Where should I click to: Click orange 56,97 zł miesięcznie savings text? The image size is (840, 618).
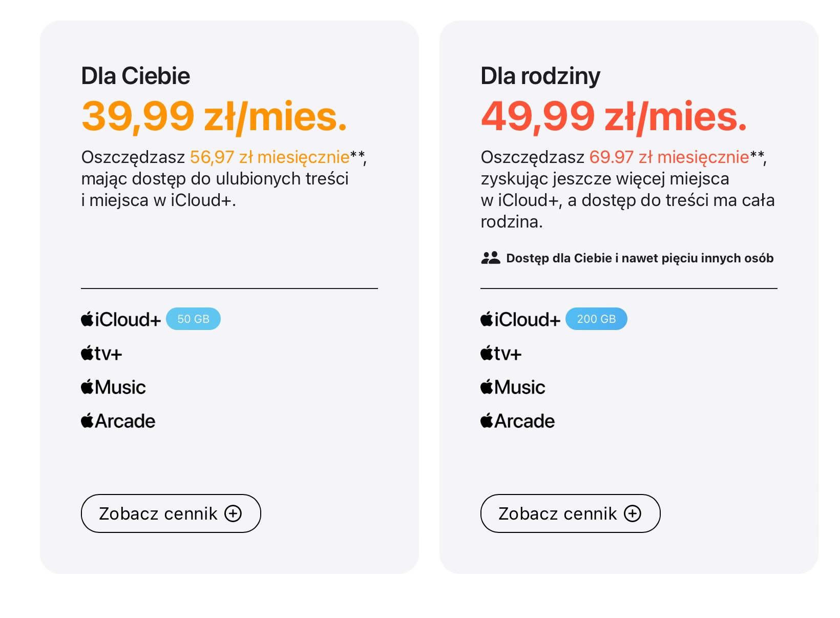coord(269,157)
